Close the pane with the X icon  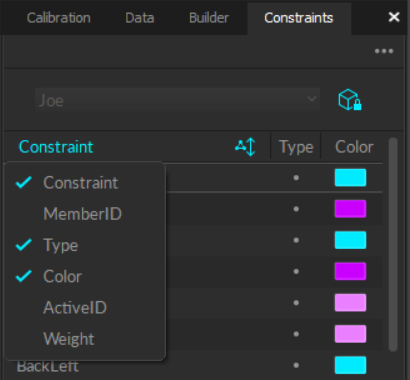[394, 17]
